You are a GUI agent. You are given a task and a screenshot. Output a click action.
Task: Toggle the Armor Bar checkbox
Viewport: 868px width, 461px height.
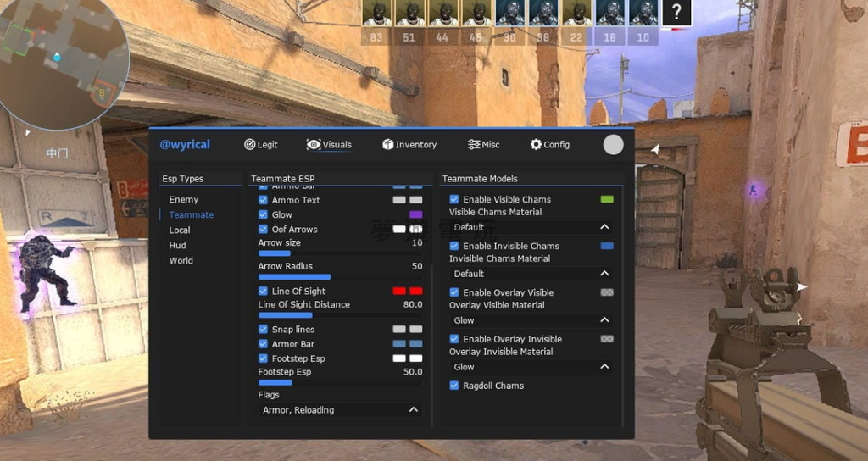(263, 343)
